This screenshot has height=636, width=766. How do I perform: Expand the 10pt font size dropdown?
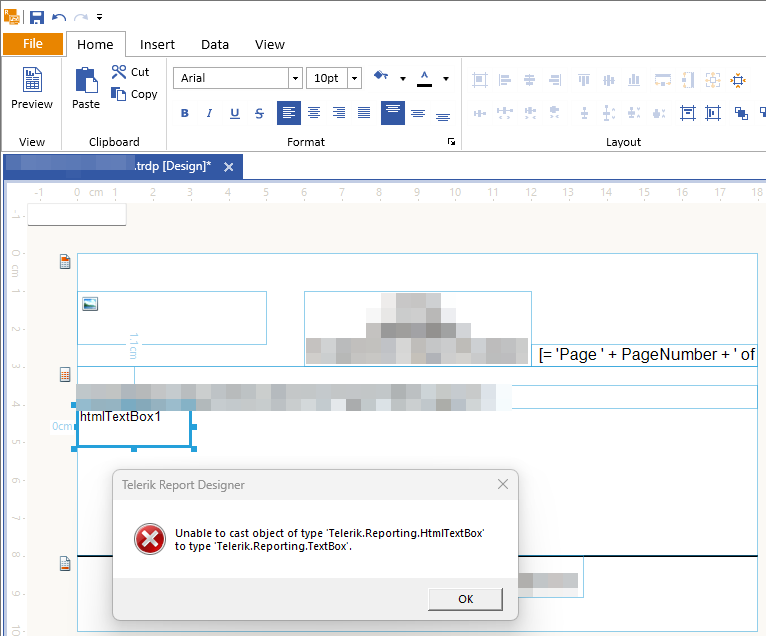pyautogui.click(x=360, y=78)
